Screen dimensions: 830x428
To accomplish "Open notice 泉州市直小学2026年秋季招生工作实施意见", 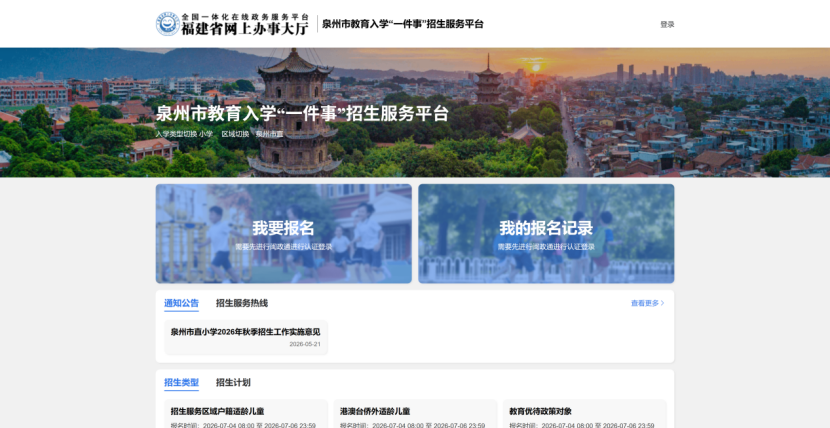I will [246, 337].
